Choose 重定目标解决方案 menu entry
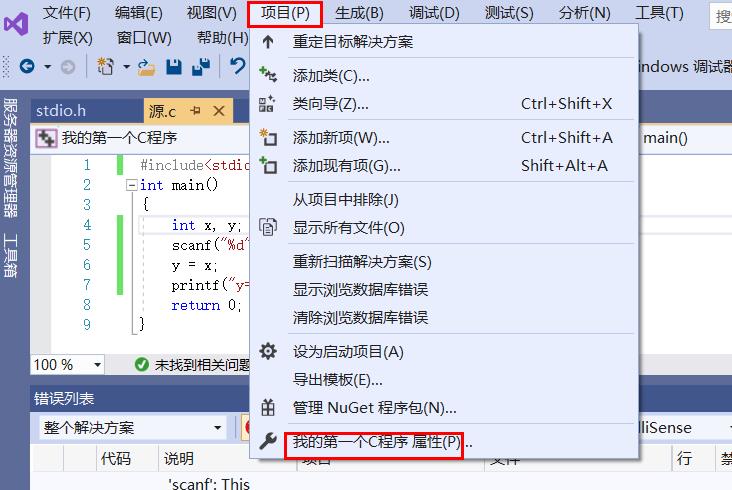This screenshot has height=490, width=732. click(x=444, y=42)
